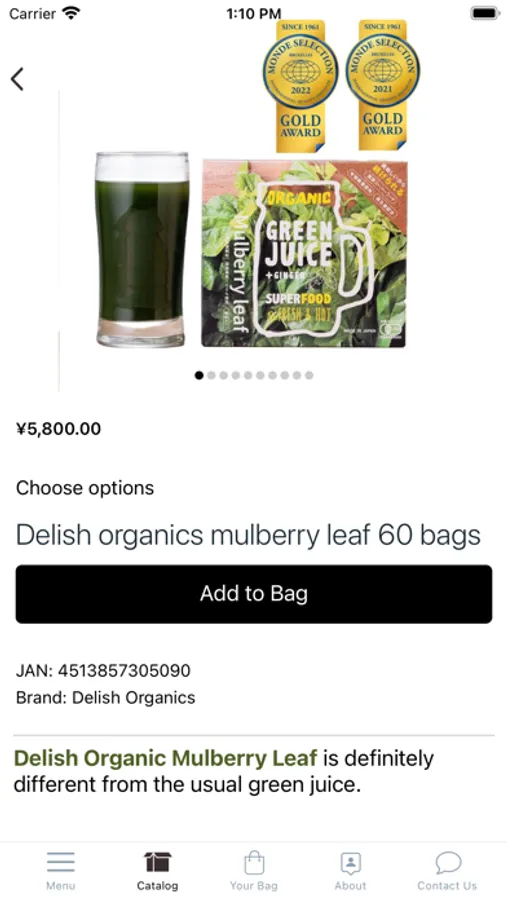This screenshot has height=900, width=507.
Task: Open the Delish Organic Mulberry Leaf link
Action: click(165, 758)
